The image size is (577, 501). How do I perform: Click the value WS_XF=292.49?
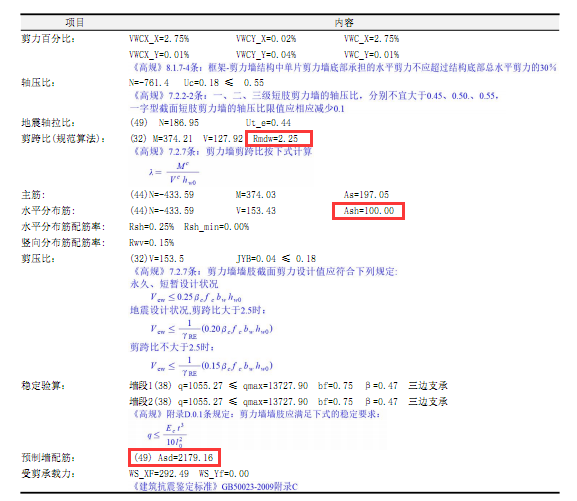[159, 474]
